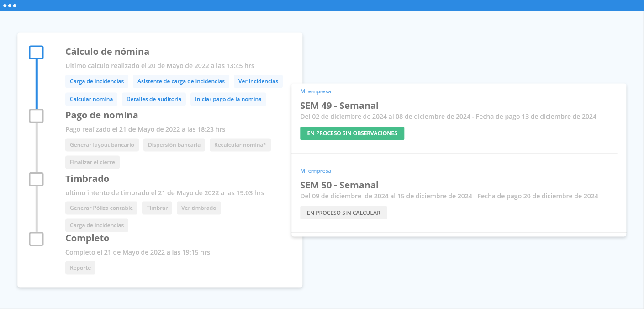
Task: Open Asistente de carga de incidencias
Action: click(x=181, y=81)
